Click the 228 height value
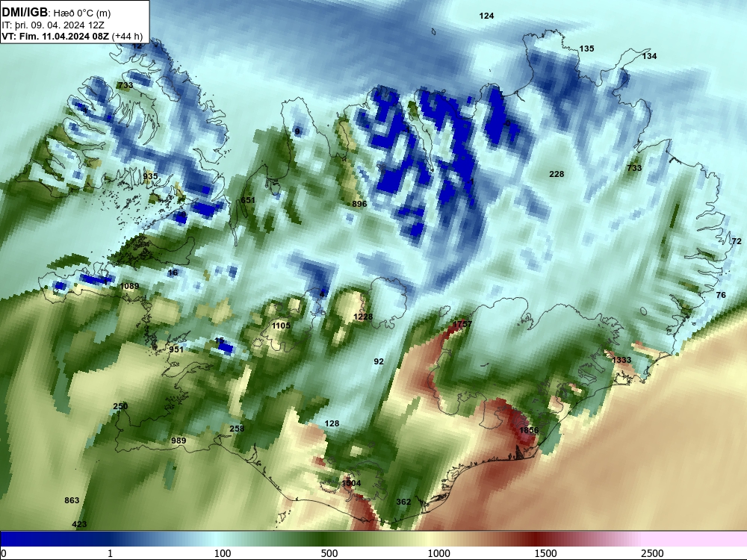747x560 pixels. pyautogui.click(x=557, y=174)
